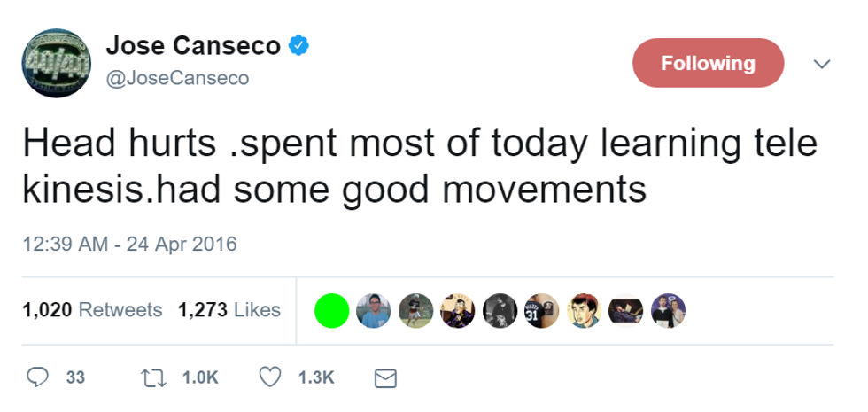
Task: Expand the tweet options chevron
Action: click(821, 64)
